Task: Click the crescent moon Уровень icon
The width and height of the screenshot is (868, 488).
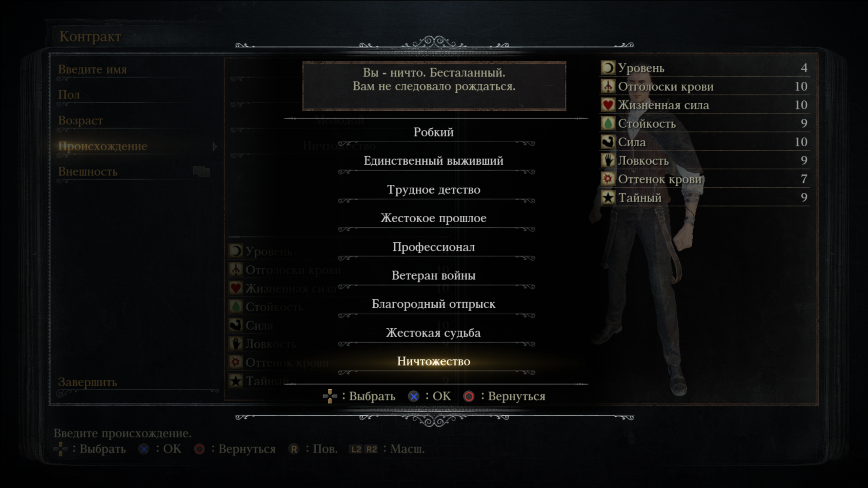Action: tap(608, 68)
